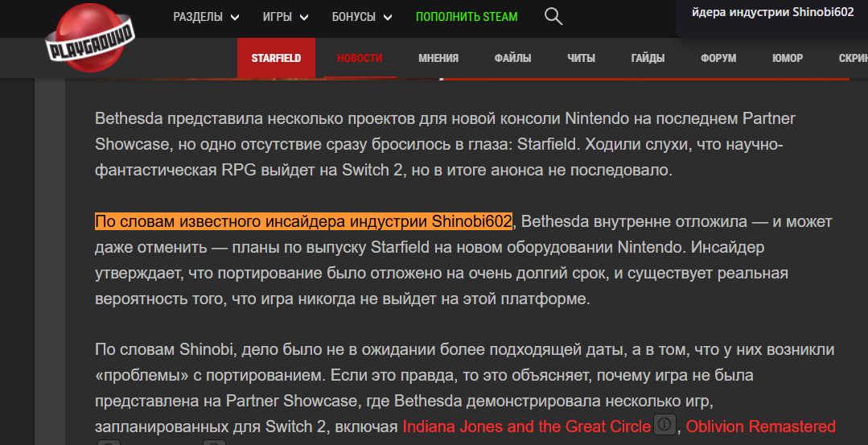The image size is (868, 445).
Task: Open the ФАЙЛЫ tab
Action: tap(512, 58)
